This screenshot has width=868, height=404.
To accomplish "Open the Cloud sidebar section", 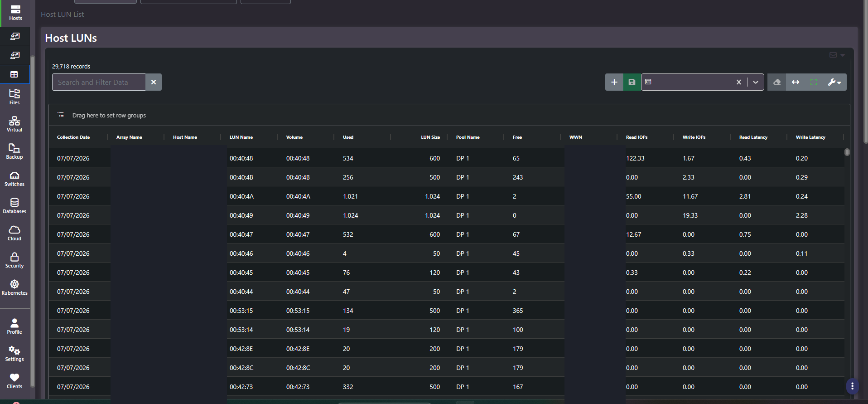I will [x=14, y=233].
